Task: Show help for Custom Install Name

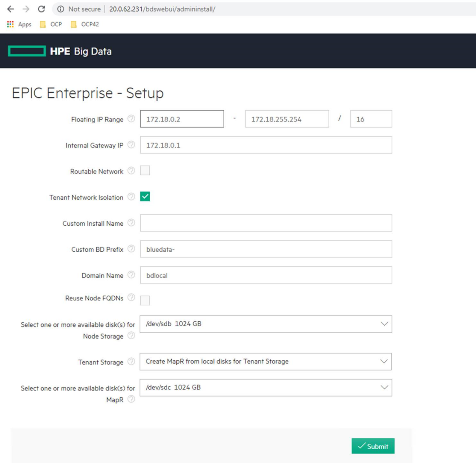Action: pos(131,222)
